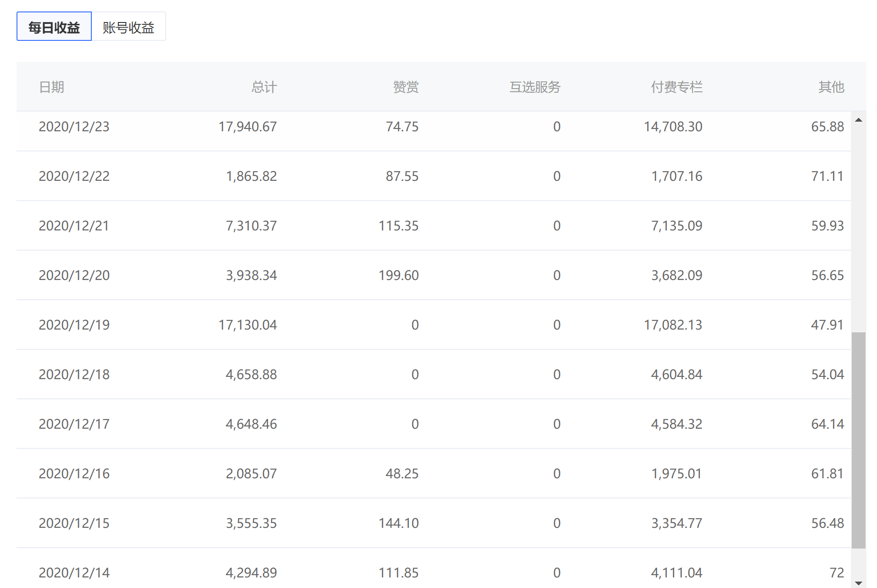The image size is (877, 588).
Task: Click the 17,130.04 total on 2020/12/19
Action: tap(247, 325)
